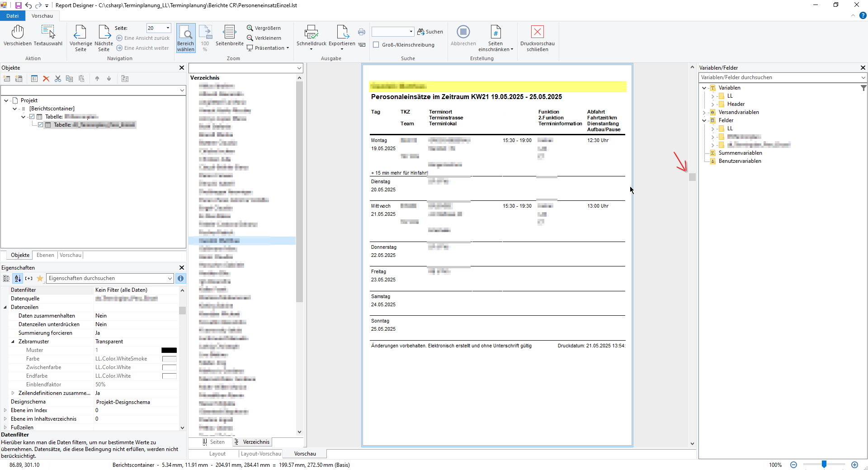Delete selected object with red X
Viewport: 868px width, 470px height.
[46, 79]
